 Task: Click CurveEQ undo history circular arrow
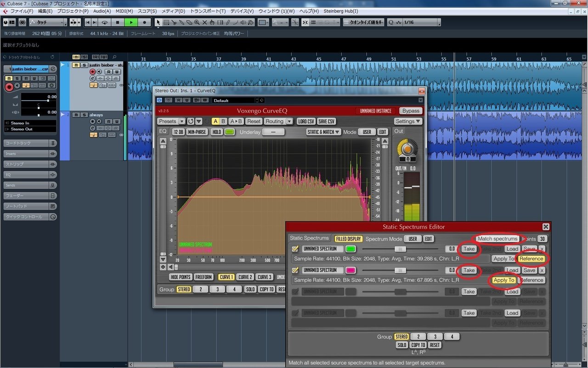(x=191, y=121)
